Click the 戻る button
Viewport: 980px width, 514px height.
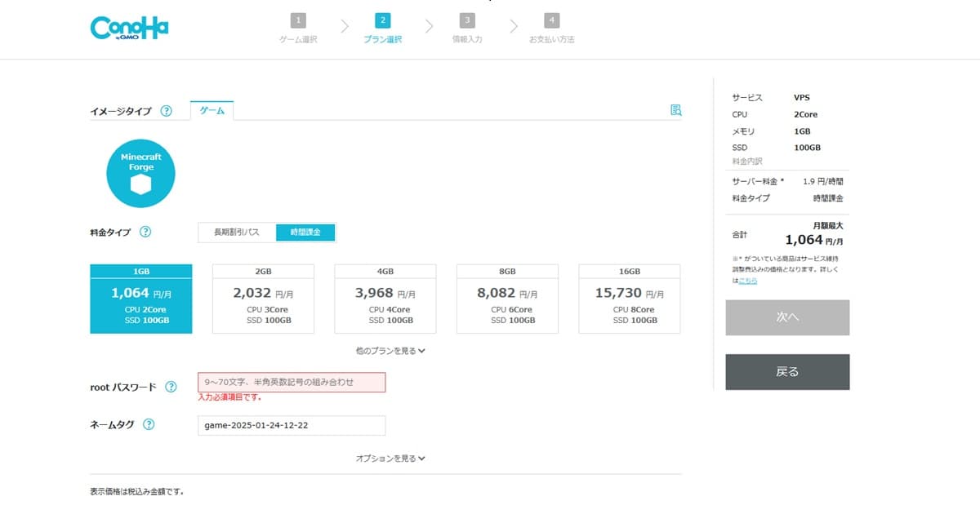[x=787, y=371]
